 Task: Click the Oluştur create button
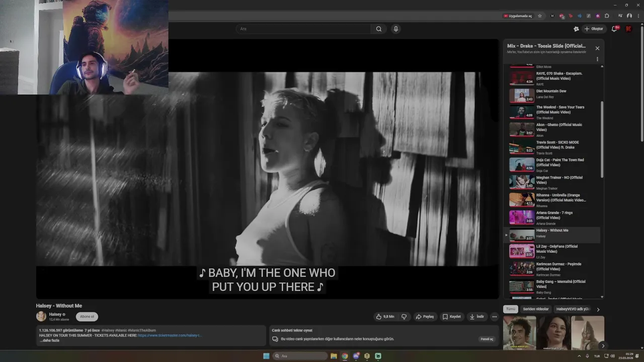tap(594, 29)
